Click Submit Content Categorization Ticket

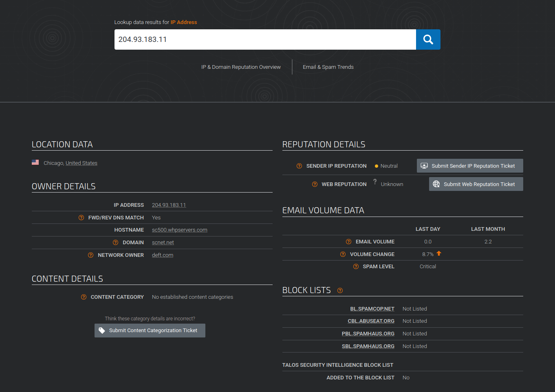(150, 330)
